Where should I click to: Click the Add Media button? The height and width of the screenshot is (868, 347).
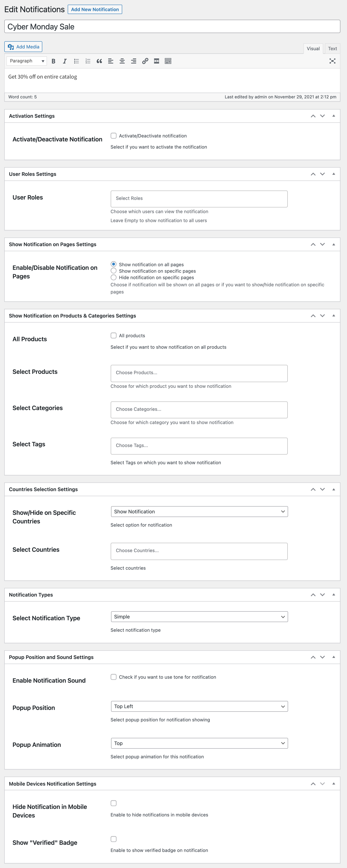click(x=23, y=47)
